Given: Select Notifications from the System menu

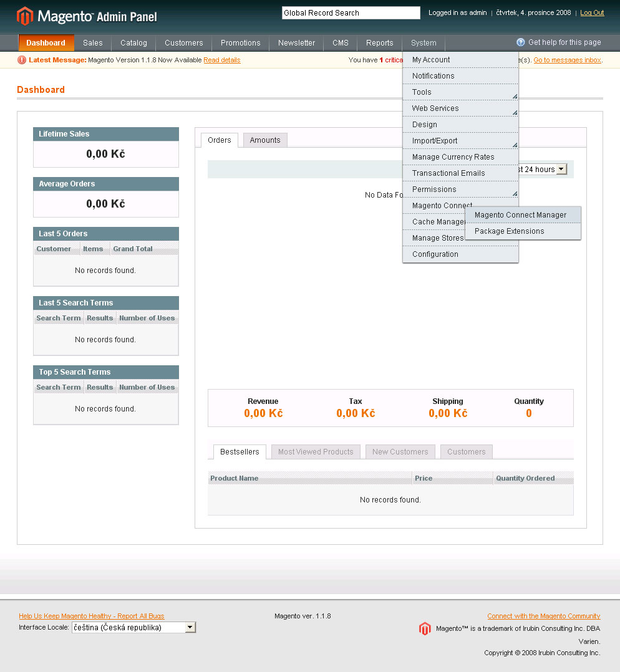Looking at the screenshot, I should [460, 76].
